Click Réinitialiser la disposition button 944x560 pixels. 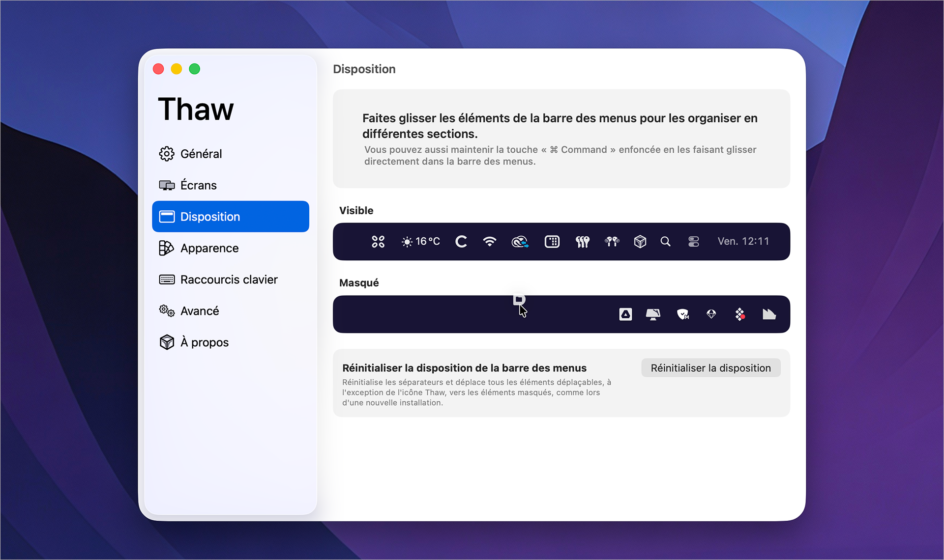pyautogui.click(x=710, y=368)
